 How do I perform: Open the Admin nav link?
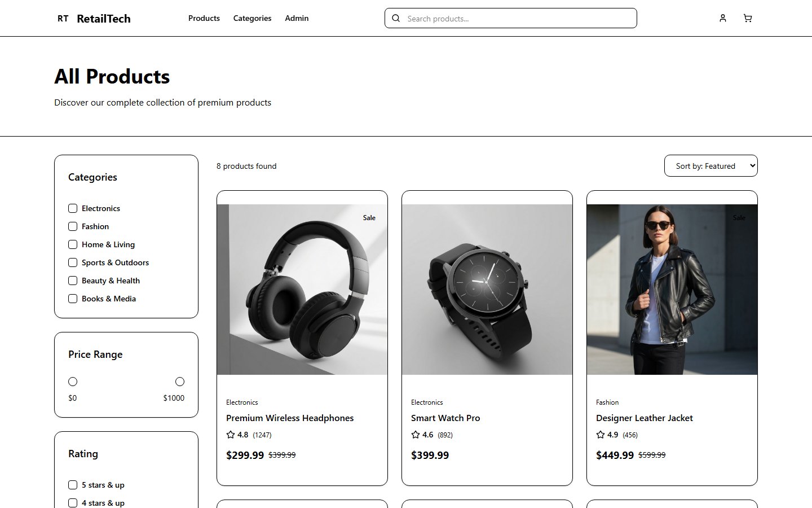(297, 18)
